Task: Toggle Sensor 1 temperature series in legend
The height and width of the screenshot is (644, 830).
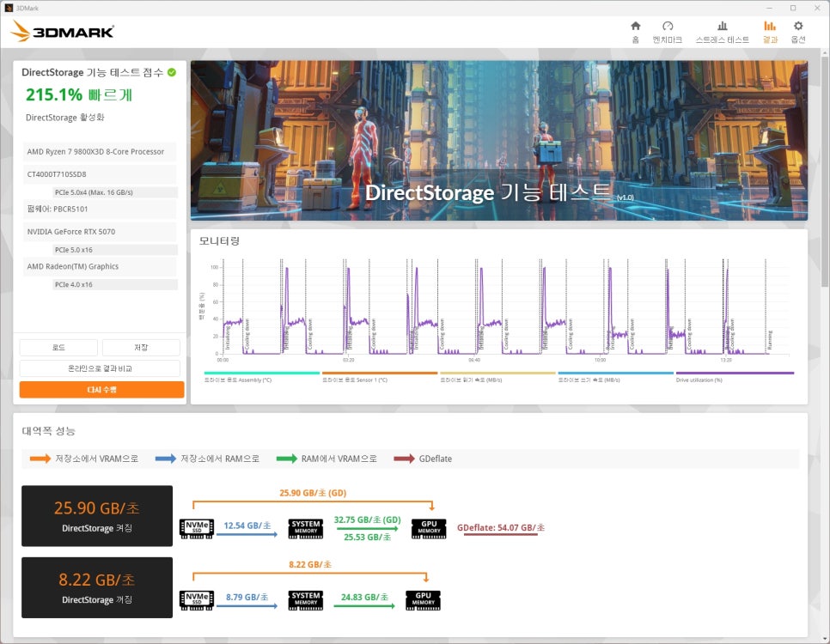Action: tap(380, 377)
